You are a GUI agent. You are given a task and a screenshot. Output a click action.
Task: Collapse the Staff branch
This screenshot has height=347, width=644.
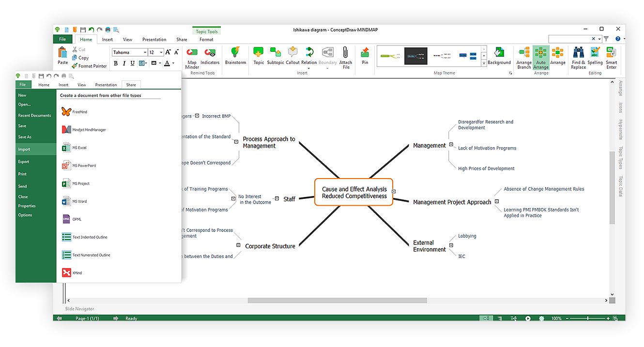pos(277,198)
